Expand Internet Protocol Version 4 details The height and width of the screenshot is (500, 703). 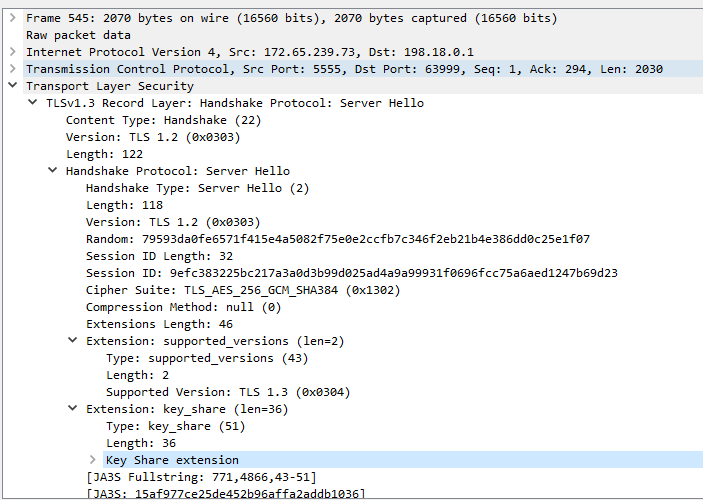[x=12, y=52]
